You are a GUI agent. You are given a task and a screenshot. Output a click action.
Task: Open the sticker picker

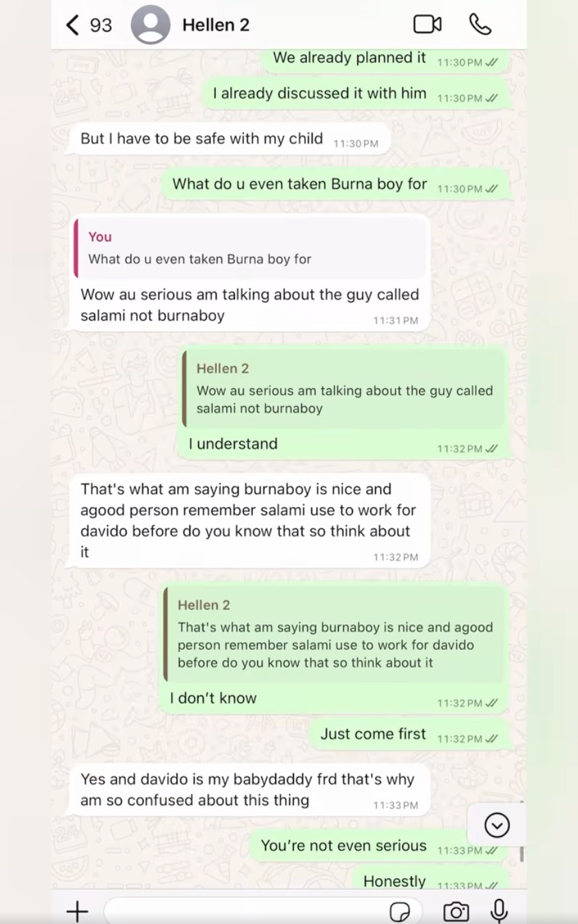401,911
